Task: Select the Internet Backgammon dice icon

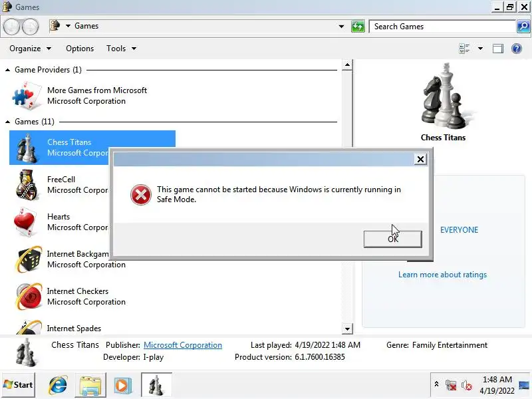Action: click(28, 259)
